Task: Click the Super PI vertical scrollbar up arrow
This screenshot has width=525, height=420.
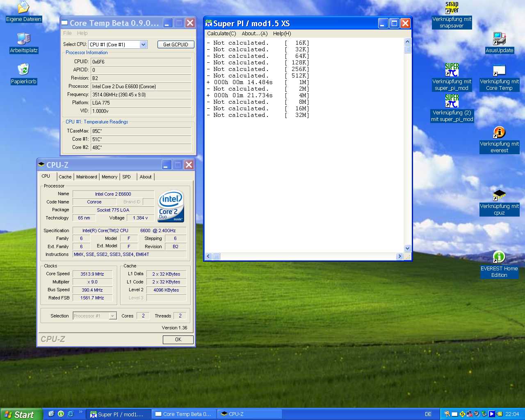Action: coord(407,41)
